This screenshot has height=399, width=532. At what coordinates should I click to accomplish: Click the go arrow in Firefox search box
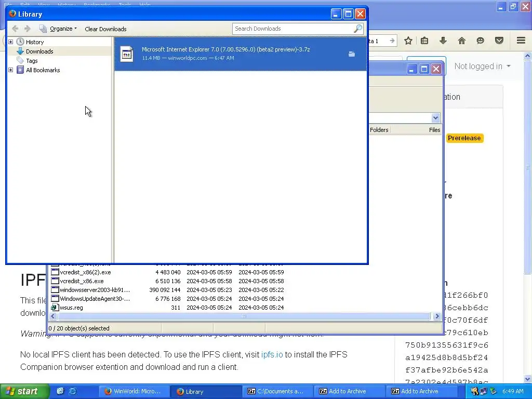[392, 41]
